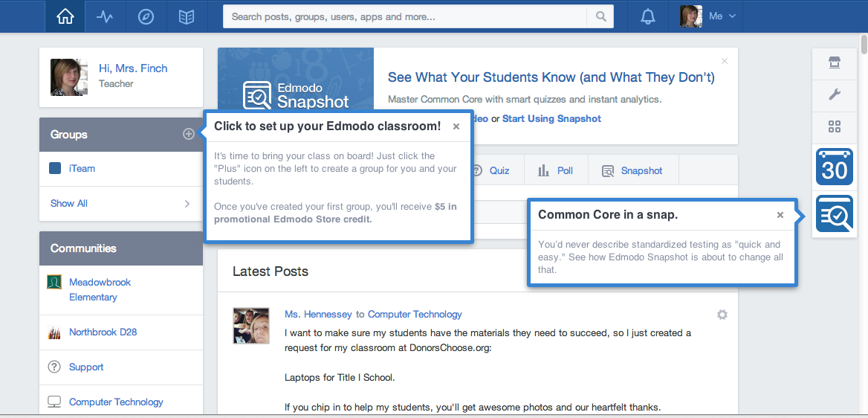The height and width of the screenshot is (418, 868).
Task: Click the iTeam group color square
Action: [x=55, y=168]
